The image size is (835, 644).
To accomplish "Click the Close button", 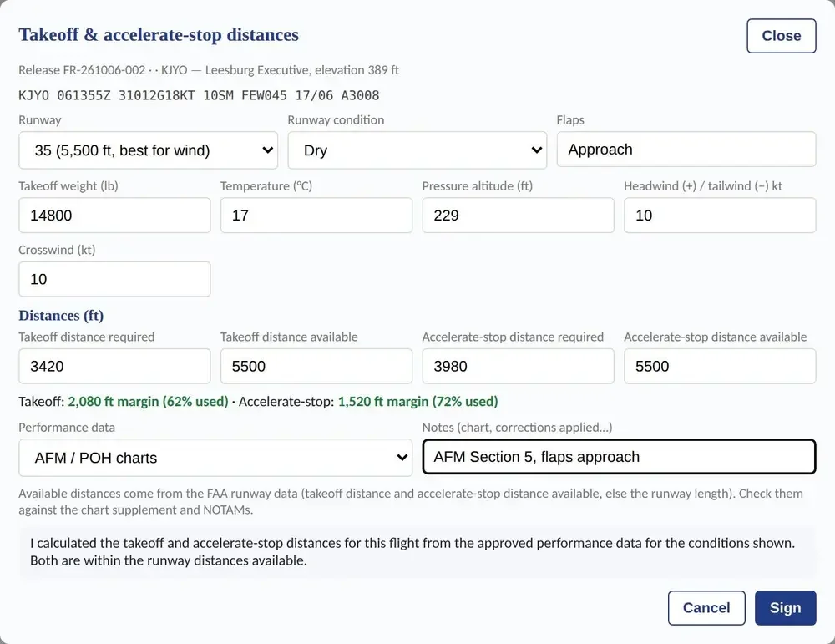I will click(782, 36).
